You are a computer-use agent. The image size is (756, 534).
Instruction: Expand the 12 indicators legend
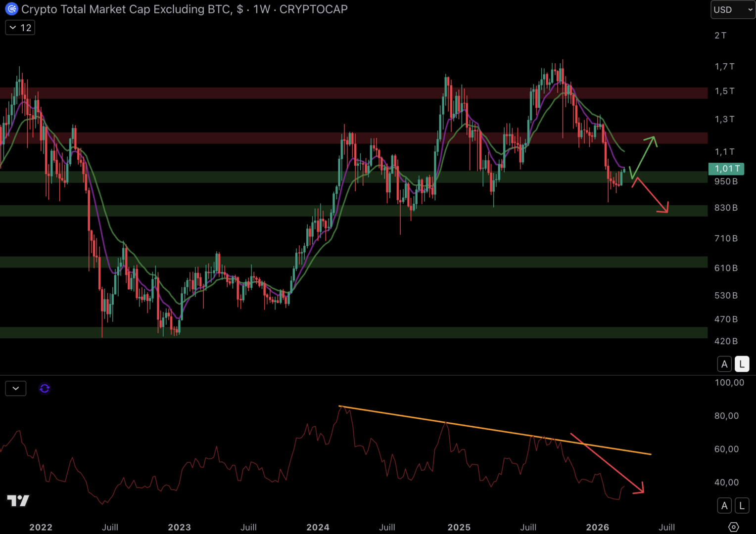click(20, 28)
